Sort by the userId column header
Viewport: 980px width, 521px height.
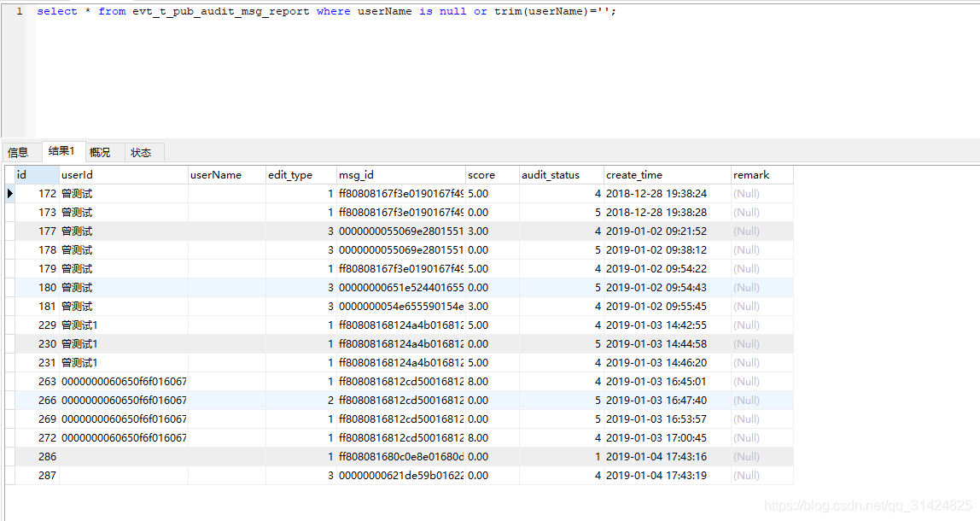pos(124,175)
